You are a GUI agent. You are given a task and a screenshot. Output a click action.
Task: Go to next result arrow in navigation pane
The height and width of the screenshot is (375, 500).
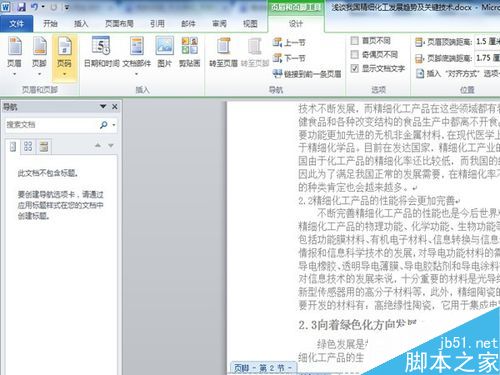point(111,145)
